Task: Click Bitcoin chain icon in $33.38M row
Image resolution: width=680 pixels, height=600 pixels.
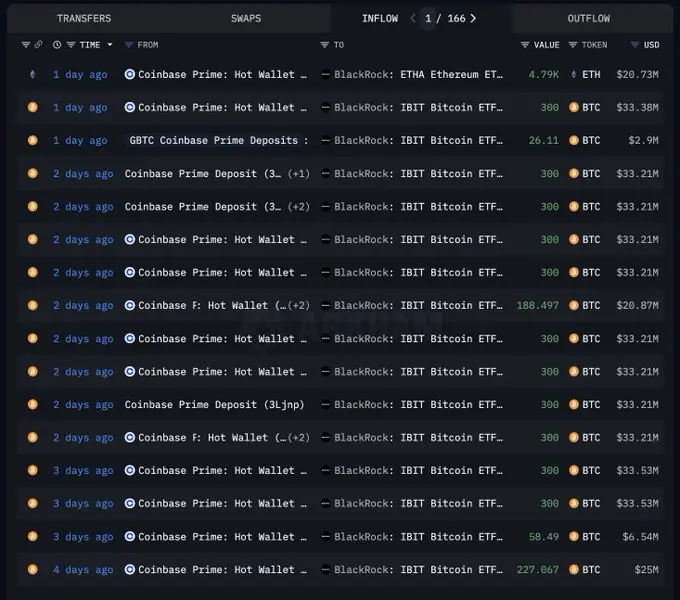Action: [33, 107]
